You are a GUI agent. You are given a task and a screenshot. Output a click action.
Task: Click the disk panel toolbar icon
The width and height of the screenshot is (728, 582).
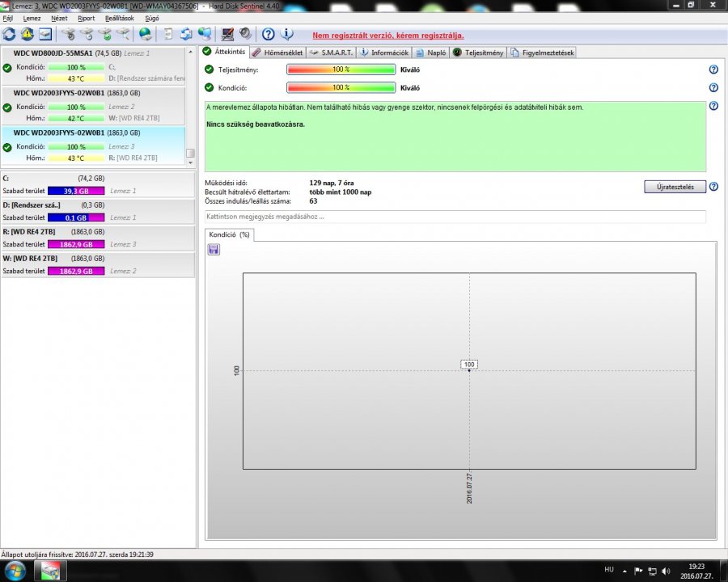(x=45, y=34)
